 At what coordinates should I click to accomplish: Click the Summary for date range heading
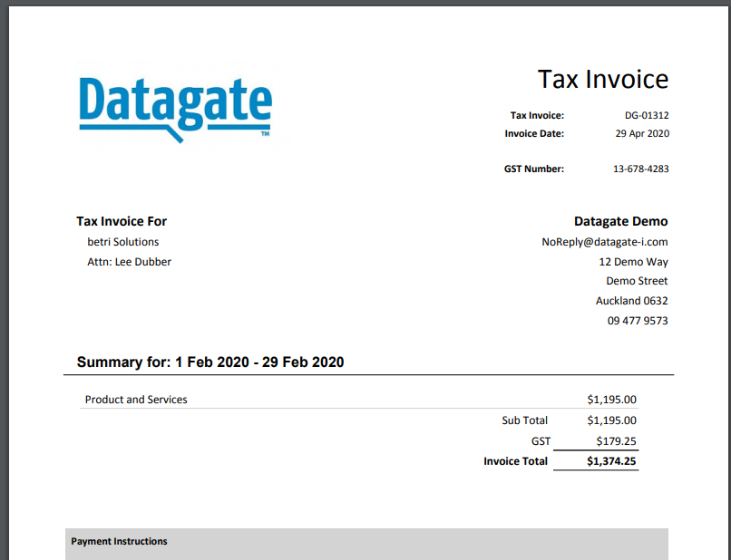coord(210,362)
